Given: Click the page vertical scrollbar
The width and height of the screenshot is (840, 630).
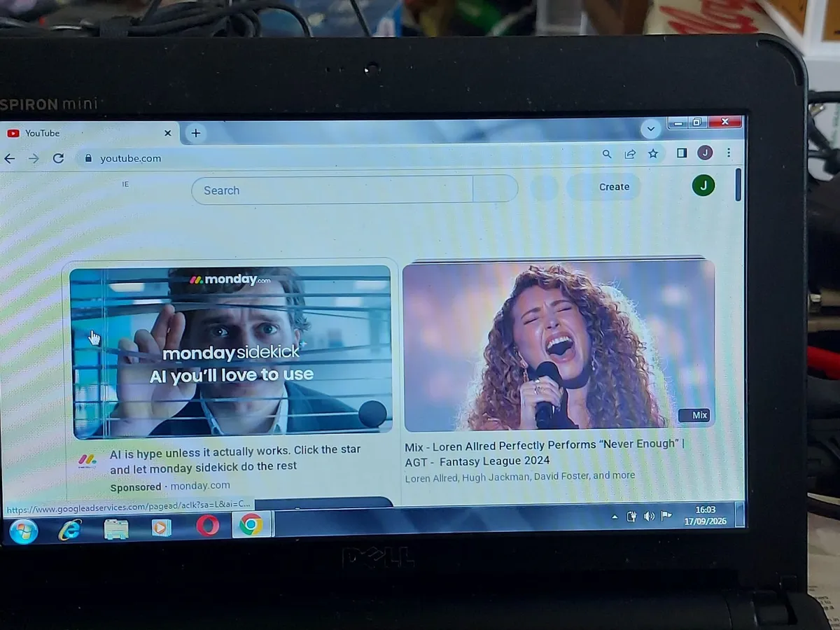Looking at the screenshot, I should tap(738, 185).
